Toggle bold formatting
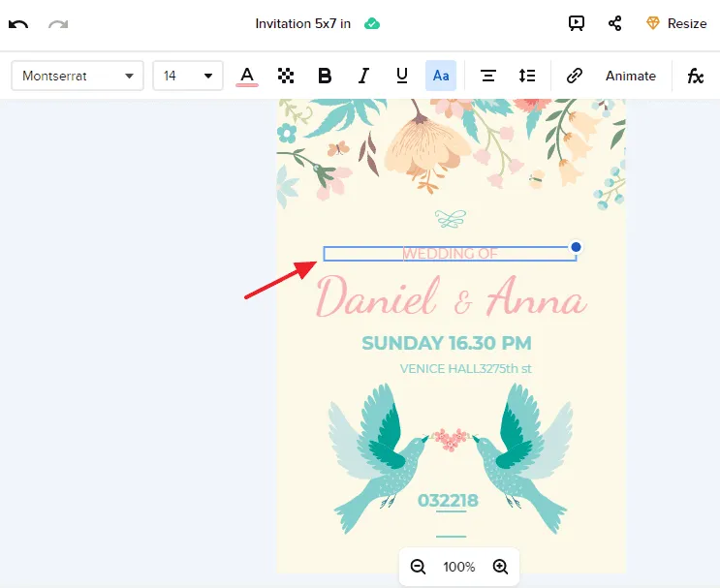Image resolution: width=720 pixels, height=588 pixels. point(325,76)
